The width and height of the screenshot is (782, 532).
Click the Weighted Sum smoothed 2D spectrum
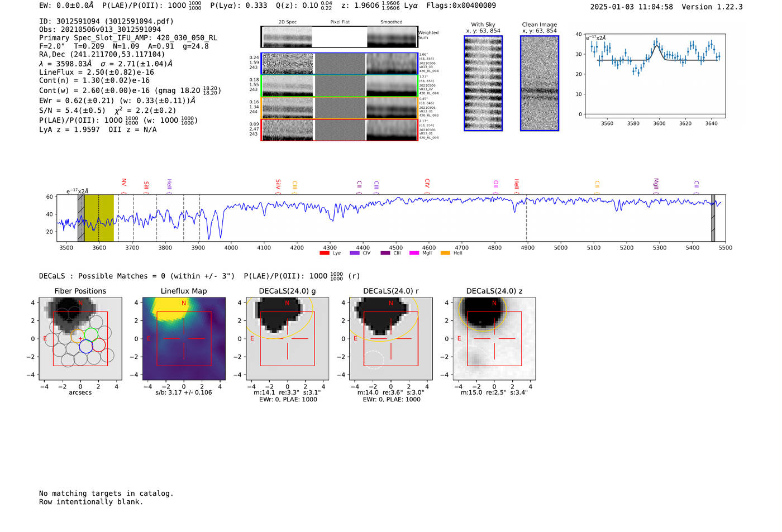pyautogui.click(x=392, y=37)
